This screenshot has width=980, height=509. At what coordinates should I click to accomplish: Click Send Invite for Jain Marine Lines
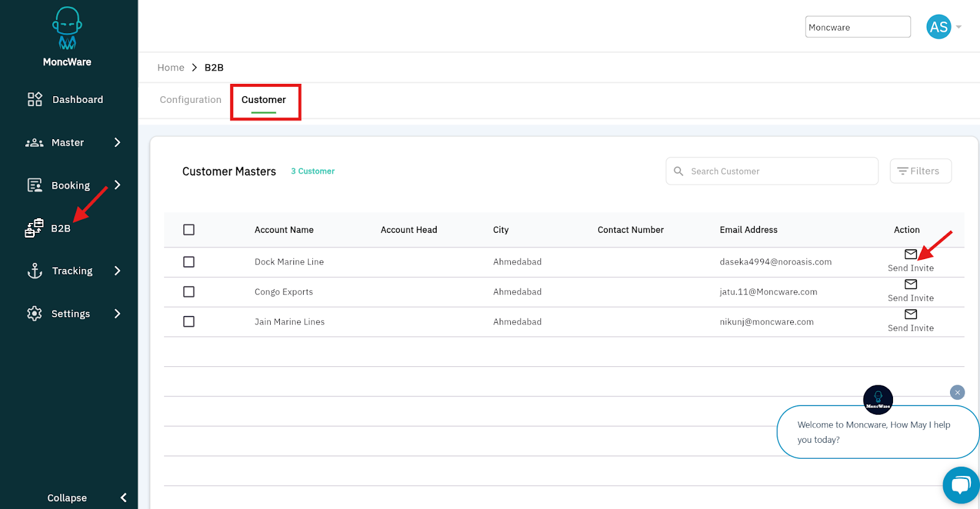[x=911, y=328]
